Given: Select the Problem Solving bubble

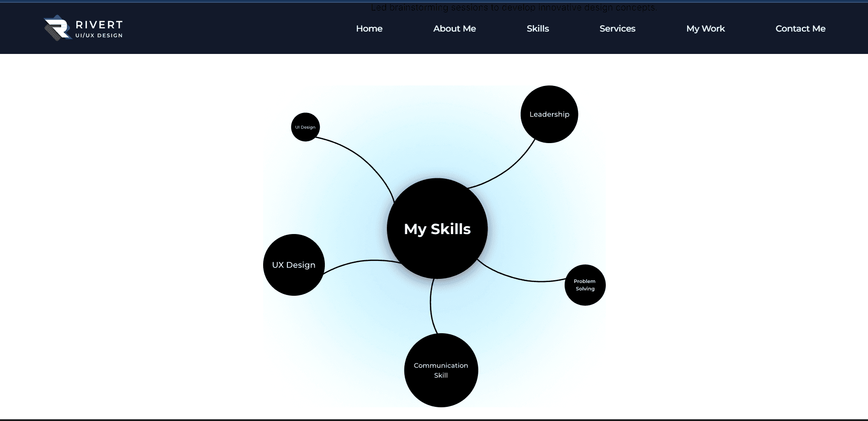Looking at the screenshot, I should 585,285.
